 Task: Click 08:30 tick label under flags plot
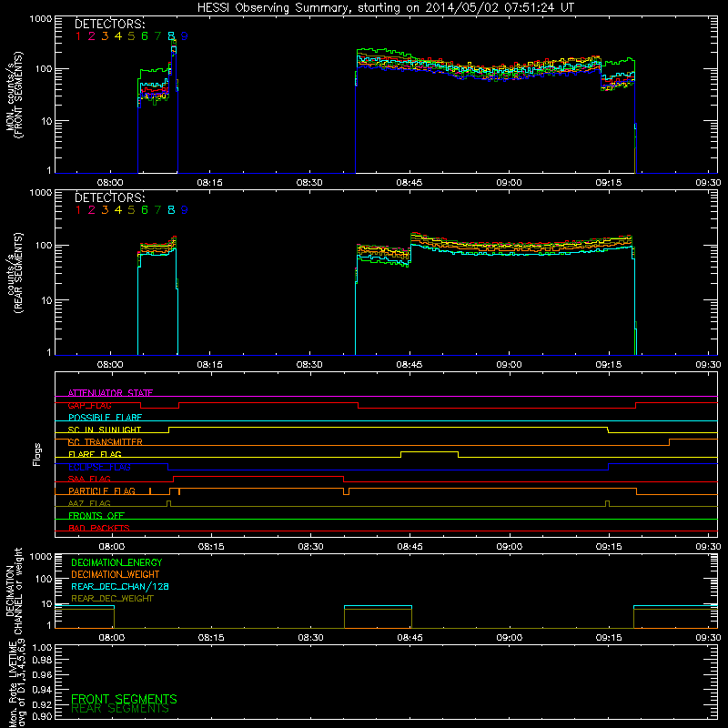310,547
